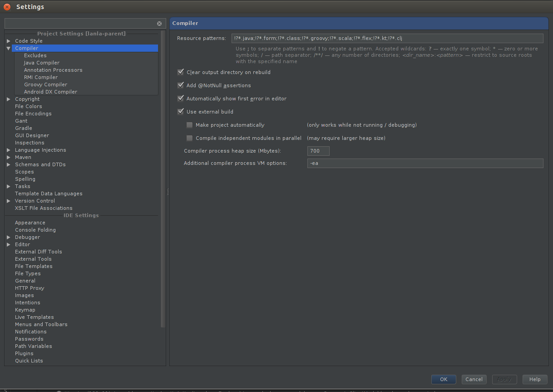Viewport: 553px width, 392px height.
Task: Expand the Maven settings node
Action: pyautogui.click(x=9, y=157)
